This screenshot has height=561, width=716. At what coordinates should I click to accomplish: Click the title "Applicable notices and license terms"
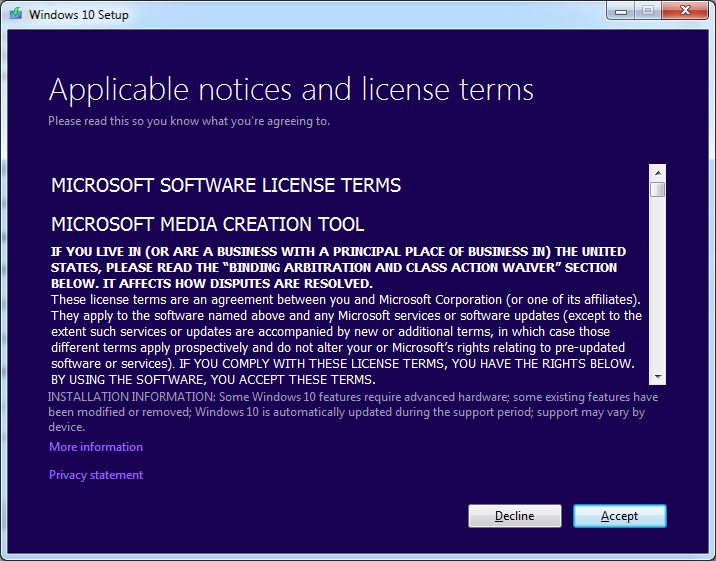pyautogui.click(x=291, y=89)
